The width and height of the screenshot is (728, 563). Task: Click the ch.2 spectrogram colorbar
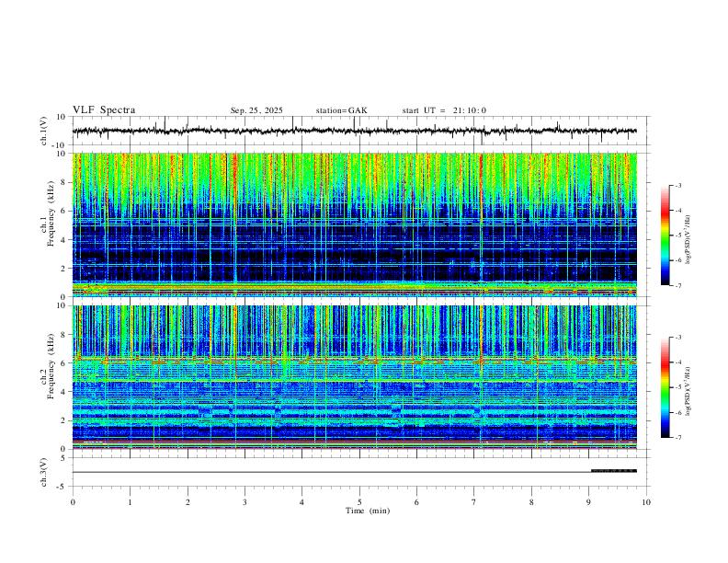(665, 387)
